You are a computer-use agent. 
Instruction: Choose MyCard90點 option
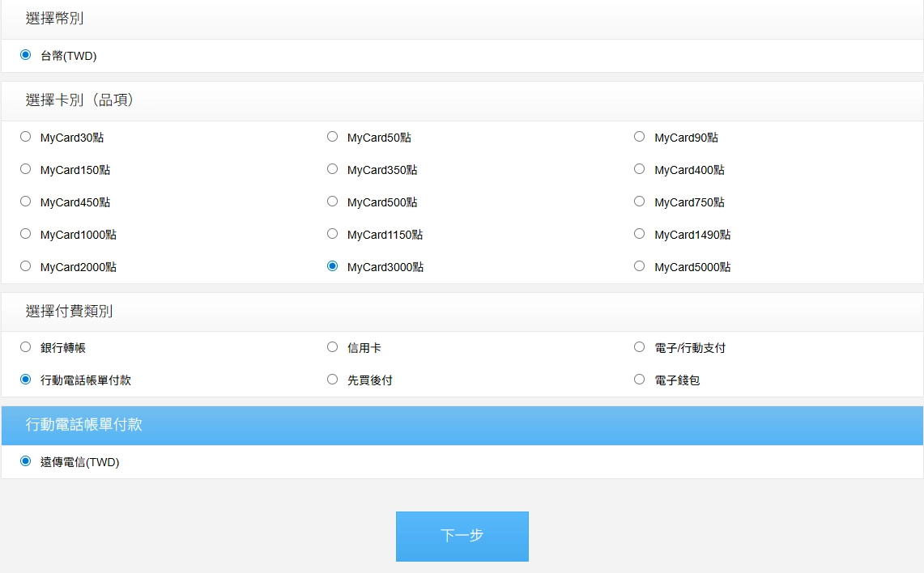640,137
